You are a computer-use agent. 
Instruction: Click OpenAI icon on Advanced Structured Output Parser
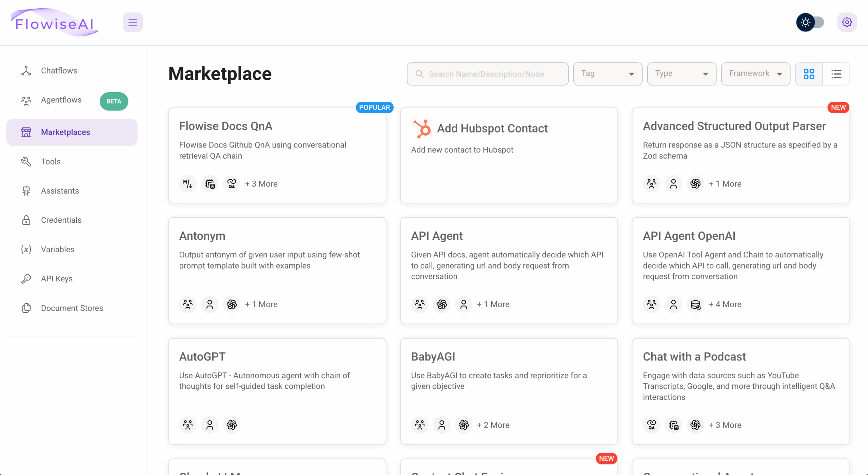coord(695,184)
